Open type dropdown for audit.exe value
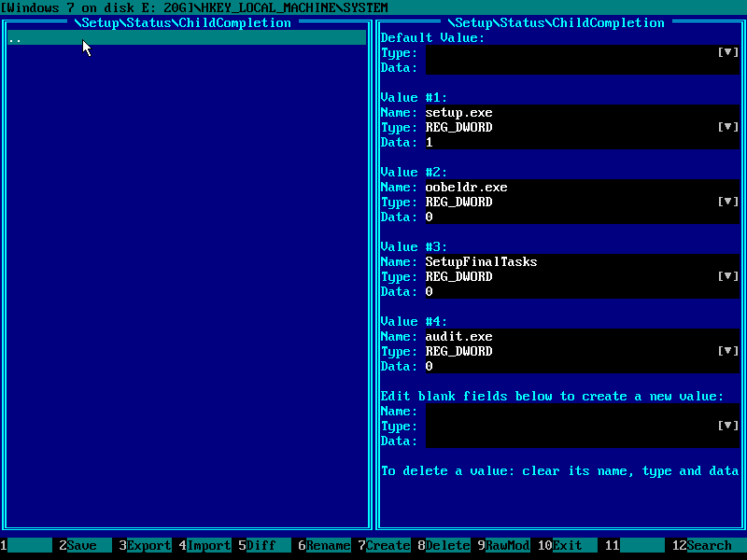This screenshot has width=747, height=560. point(728,352)
